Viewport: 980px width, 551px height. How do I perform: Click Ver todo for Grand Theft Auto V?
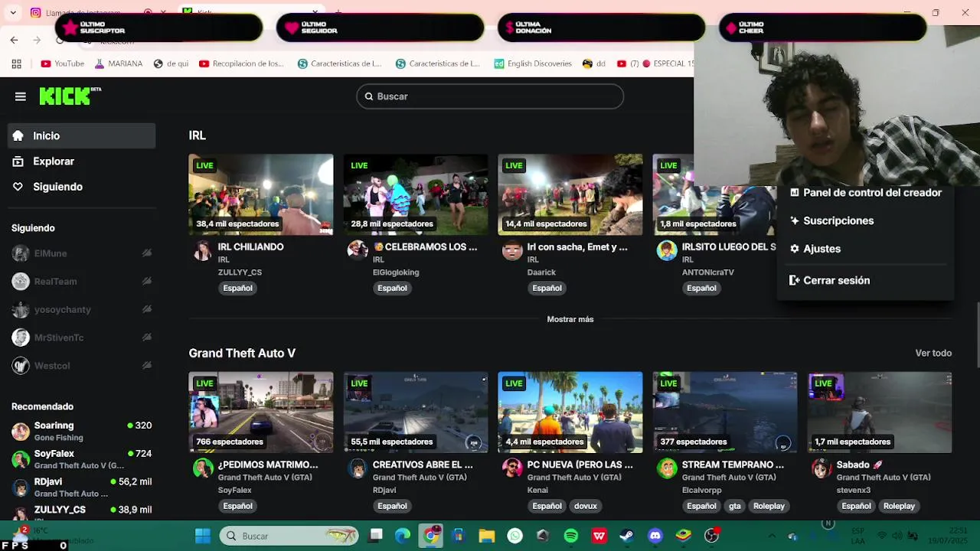click(933, 353)
